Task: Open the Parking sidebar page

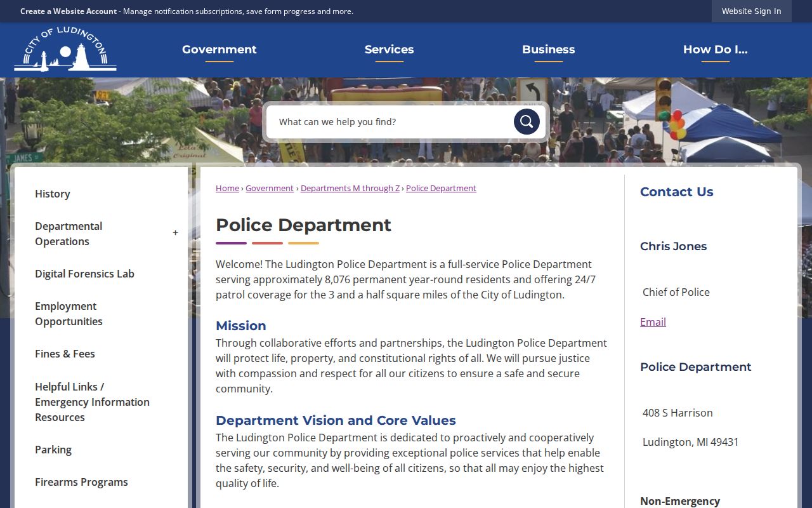Action: coord(53,450)
